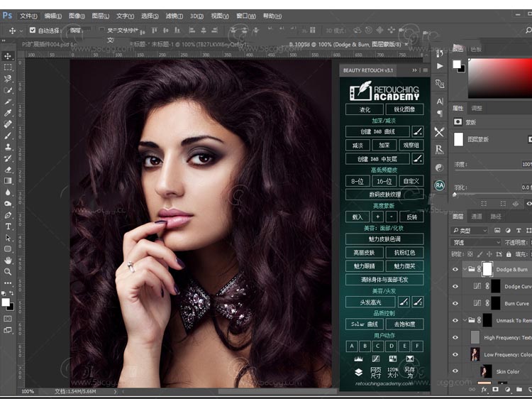The width and height of the screenshot is (532, 399).
Task: Click the fx layer style icon
Action: [x=484, y=390]
